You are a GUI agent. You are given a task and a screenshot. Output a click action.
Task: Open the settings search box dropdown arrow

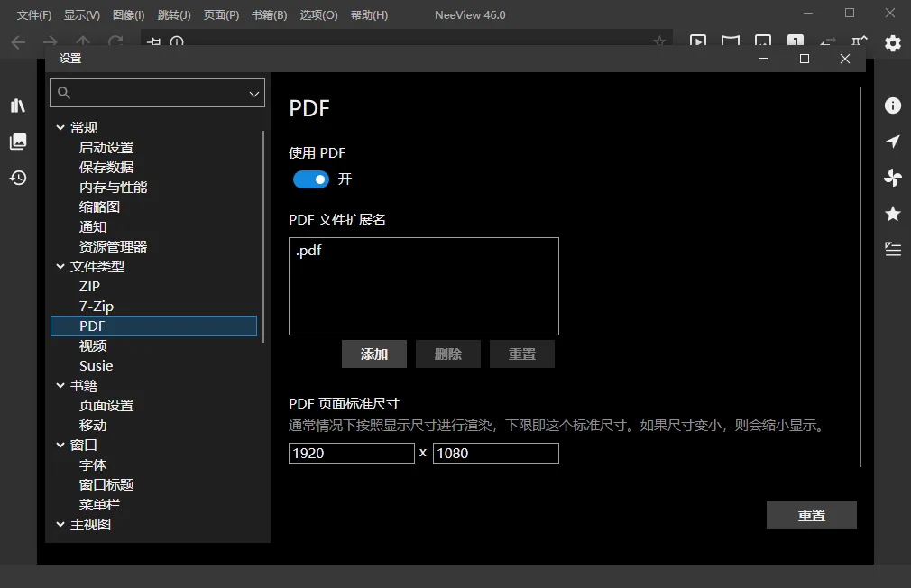click(253, 94)
